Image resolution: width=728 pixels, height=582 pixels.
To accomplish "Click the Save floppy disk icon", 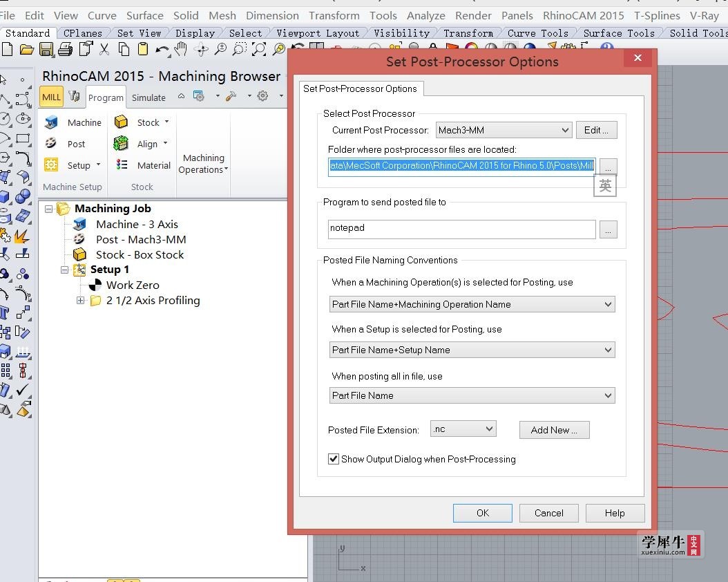I will click(46, 49).
